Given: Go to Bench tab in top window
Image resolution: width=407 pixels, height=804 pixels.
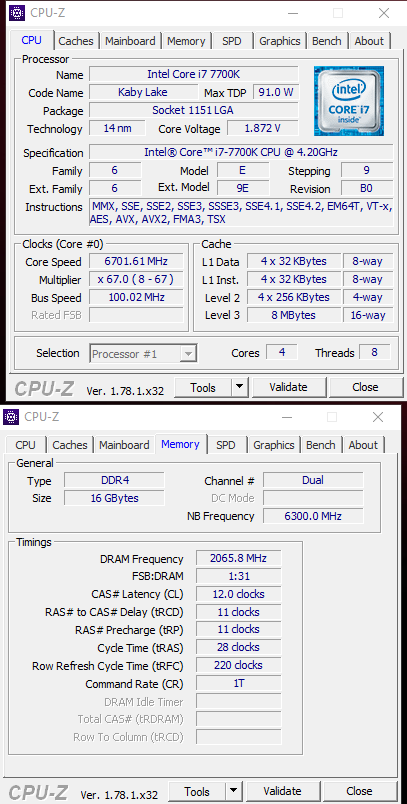Looking at the screenshot, I should [327, 41].
